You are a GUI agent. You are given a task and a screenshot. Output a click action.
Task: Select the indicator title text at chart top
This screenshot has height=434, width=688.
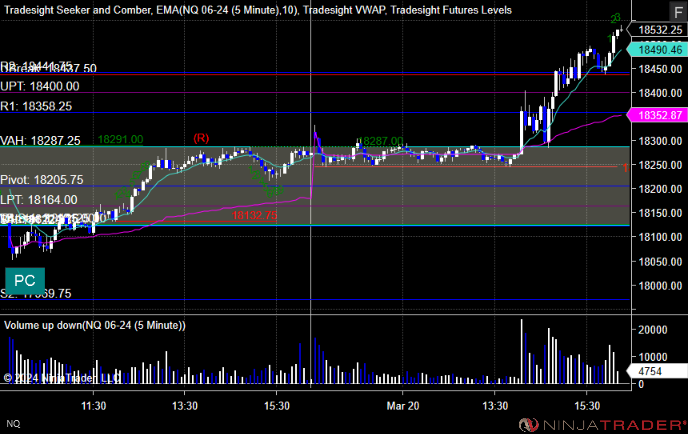coord(258,10)
